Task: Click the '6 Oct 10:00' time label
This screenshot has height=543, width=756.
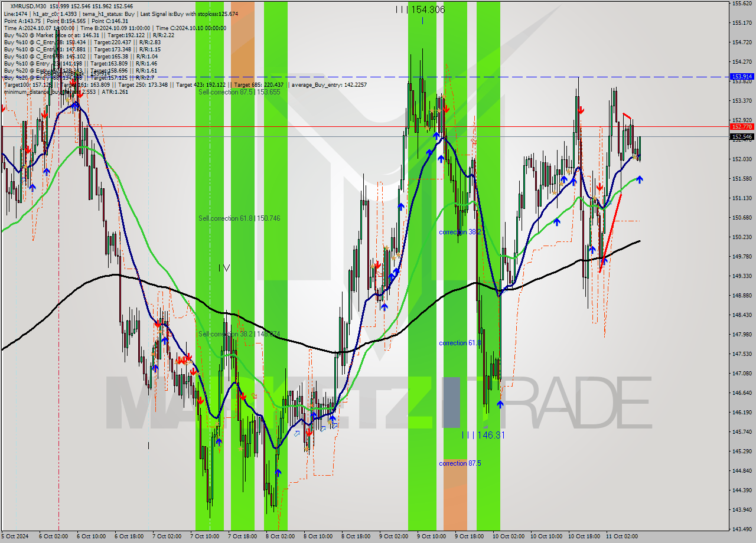Action: click(x=91, y=537)
